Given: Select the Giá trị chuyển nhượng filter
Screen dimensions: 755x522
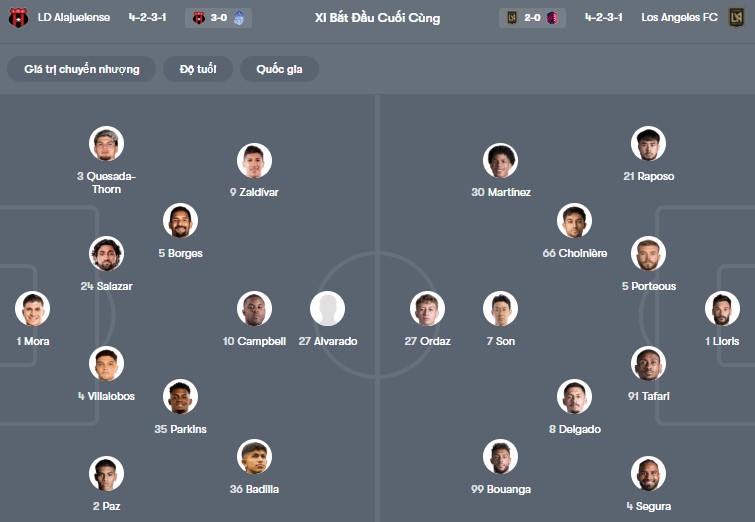Looking at the screenshot, I should (82, 69).
